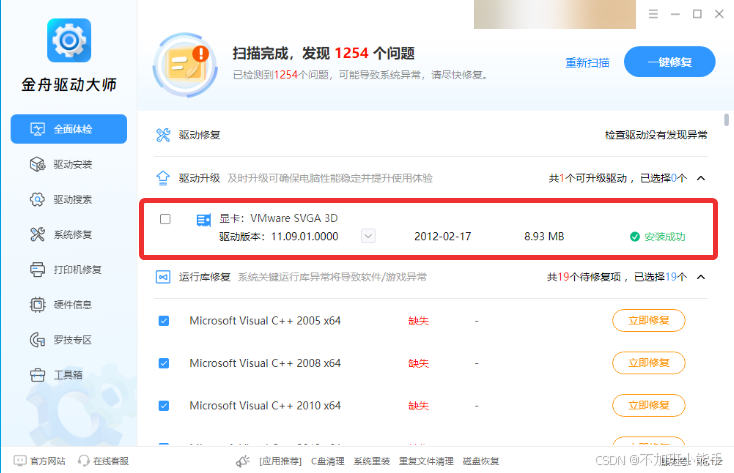Click the [应用推荐] label
This screenshot has width=734, height=473.
coord(280,461)
